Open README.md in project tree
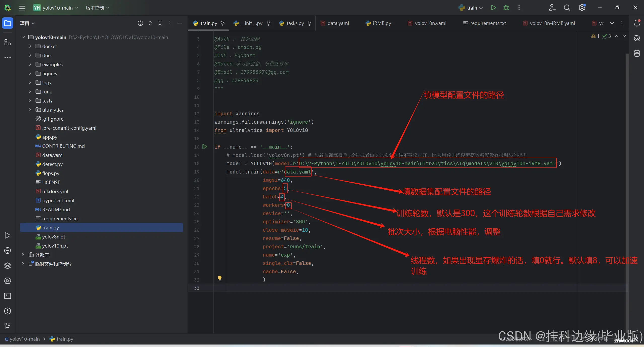 (x=56, y=209)
